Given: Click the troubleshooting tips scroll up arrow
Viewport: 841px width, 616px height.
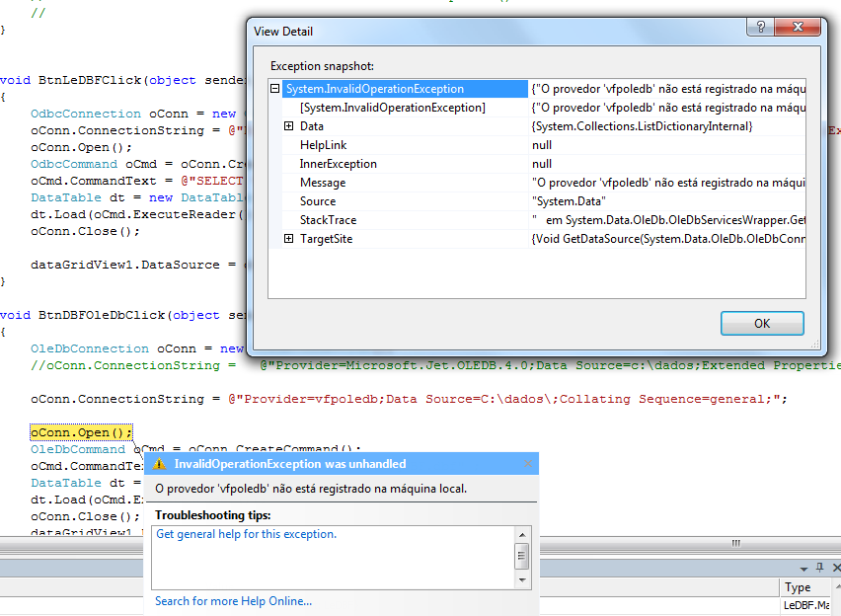Looking at the screenshot, I should pyautogui.click(x=522, y=534).
